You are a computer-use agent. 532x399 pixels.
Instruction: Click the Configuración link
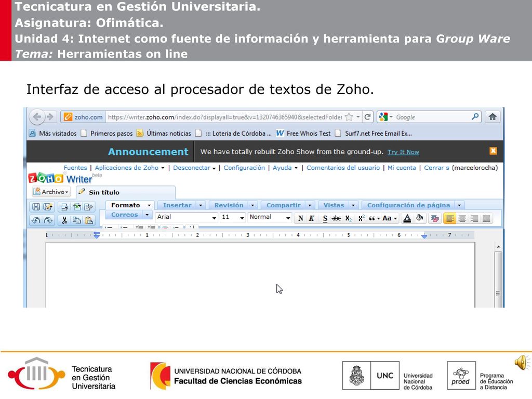tap(244, 168)
